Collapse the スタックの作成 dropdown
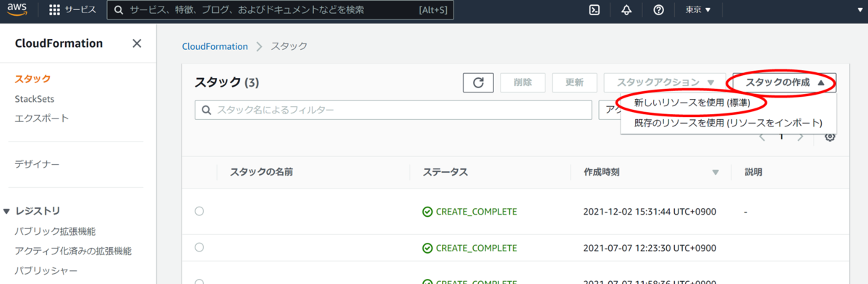Image resolution: width=868 pixels, height=284 pixels. tap(785, 82)
